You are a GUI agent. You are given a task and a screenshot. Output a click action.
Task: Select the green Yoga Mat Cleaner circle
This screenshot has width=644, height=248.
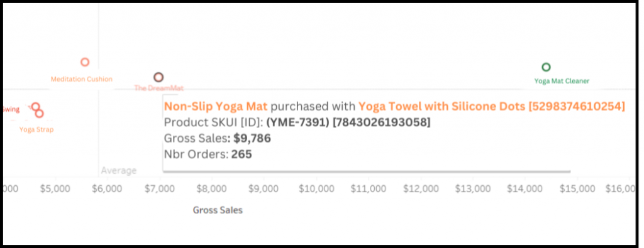point(546,67)
